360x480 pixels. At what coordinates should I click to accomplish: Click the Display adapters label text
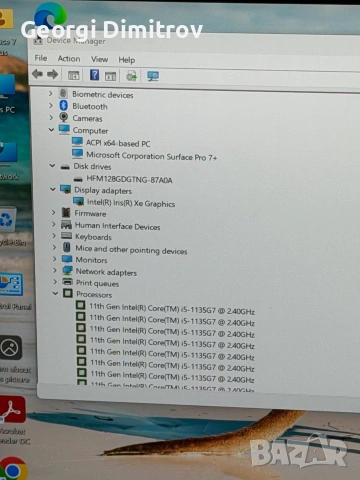point(103,190)
